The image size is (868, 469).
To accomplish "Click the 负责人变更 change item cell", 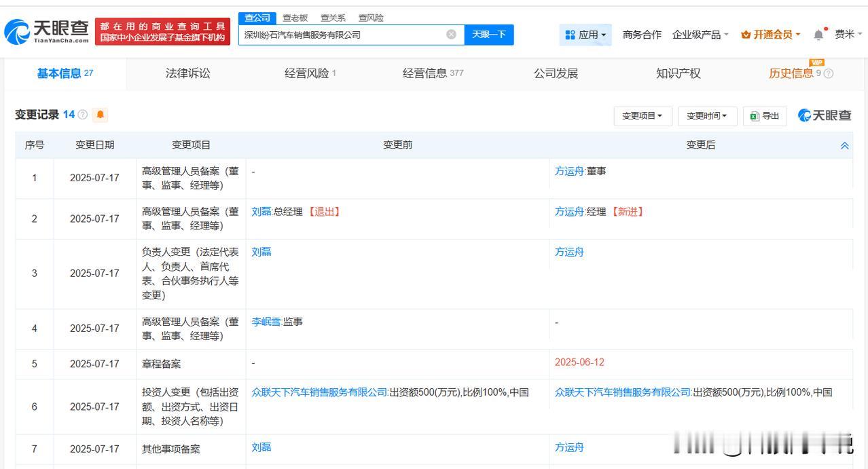I will pos(190,274).
